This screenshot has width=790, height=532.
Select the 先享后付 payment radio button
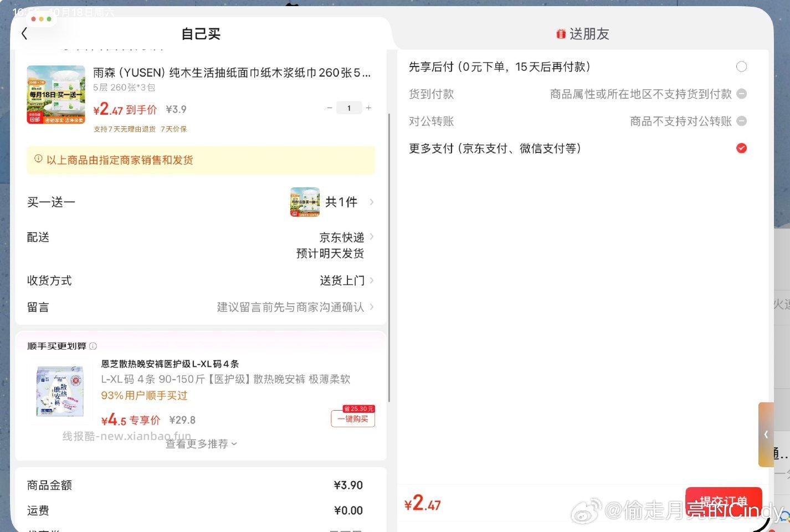pyautogui.click(x=742, y=66)
